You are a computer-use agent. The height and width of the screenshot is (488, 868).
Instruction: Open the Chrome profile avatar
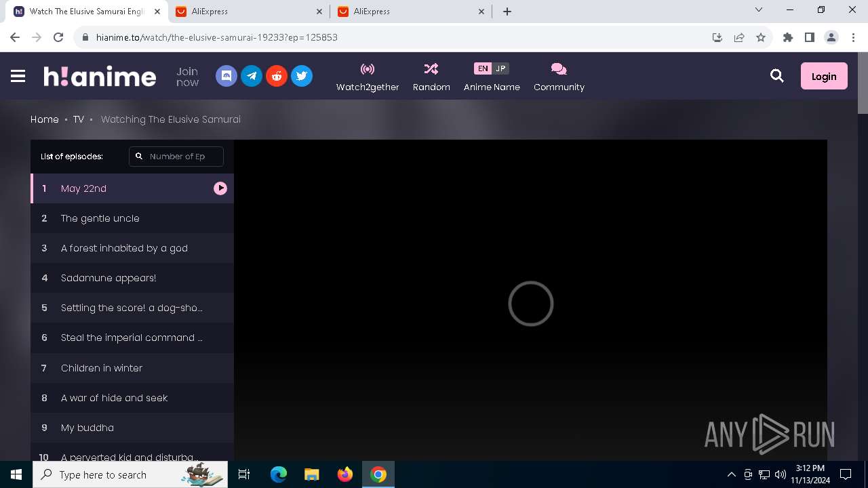click(x=831, y=37)
